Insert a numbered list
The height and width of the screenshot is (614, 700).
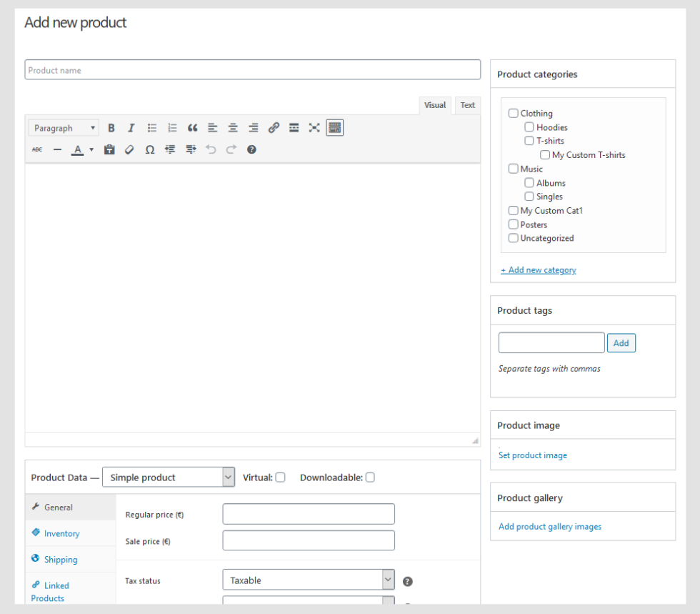172,128
